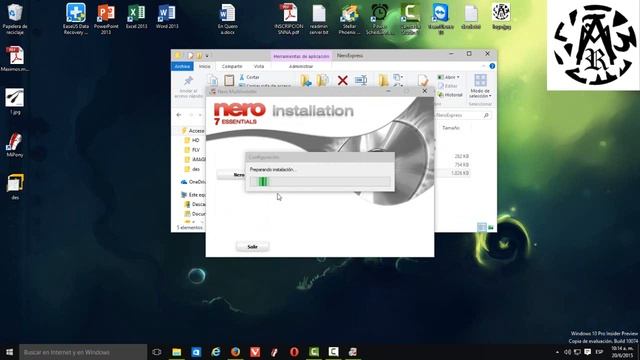The width and height of the screenshot is (640, 360).
Task: Select the des folder icon on desktop
Action: tap(15, 187)
